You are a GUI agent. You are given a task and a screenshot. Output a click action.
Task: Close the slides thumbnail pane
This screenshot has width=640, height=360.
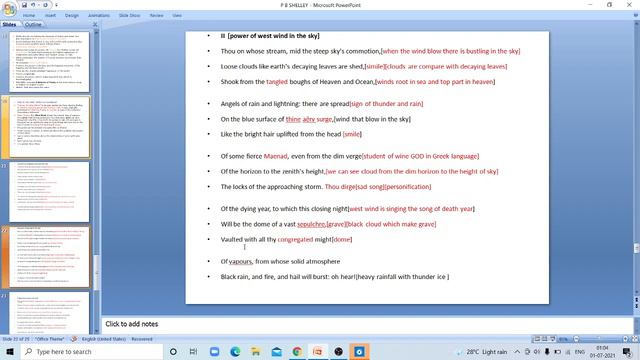click(95, 24)
